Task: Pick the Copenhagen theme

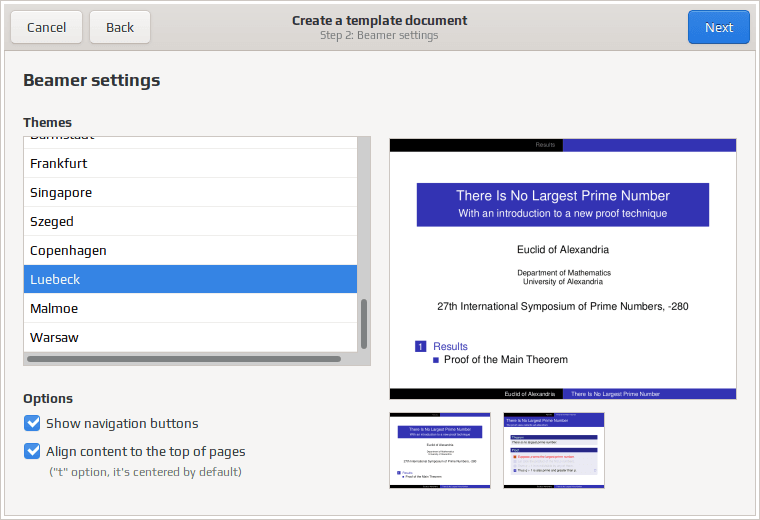Action: pyautogui.click(x=190, y=251)
